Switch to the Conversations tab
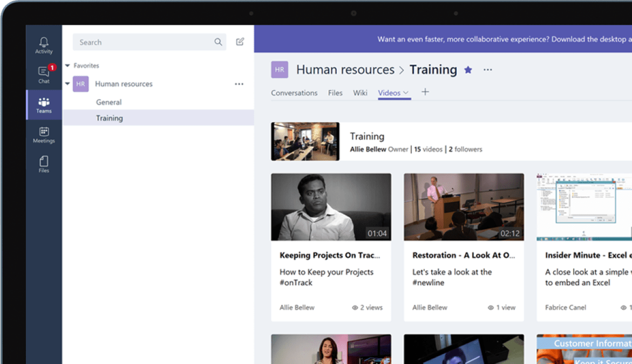This screenshot has width=632, height=364. click(x=294, y=93)
